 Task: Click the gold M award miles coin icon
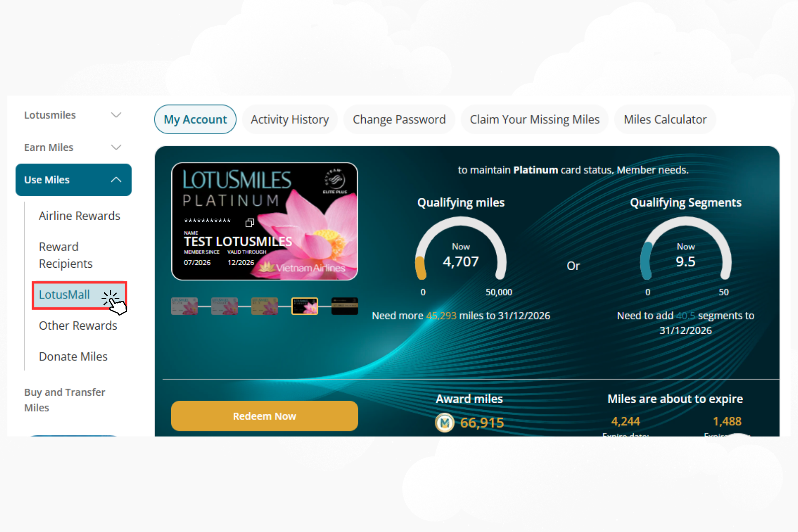click(444, 423)
